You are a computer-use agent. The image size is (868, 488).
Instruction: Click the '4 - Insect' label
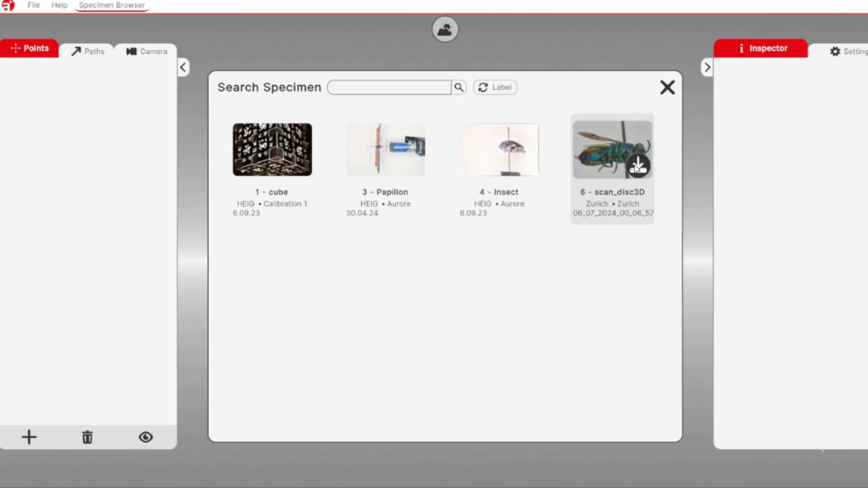click(498, 192)
